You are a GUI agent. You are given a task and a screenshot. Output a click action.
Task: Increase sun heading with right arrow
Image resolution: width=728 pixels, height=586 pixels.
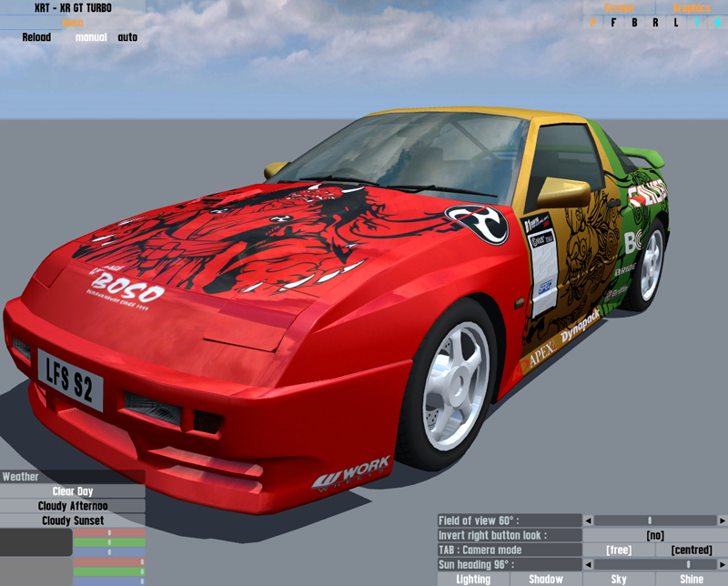(x=723, y=565)
